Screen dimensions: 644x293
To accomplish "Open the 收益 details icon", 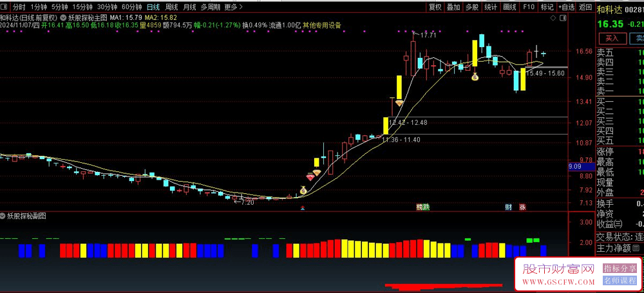I will coord(618,224).
